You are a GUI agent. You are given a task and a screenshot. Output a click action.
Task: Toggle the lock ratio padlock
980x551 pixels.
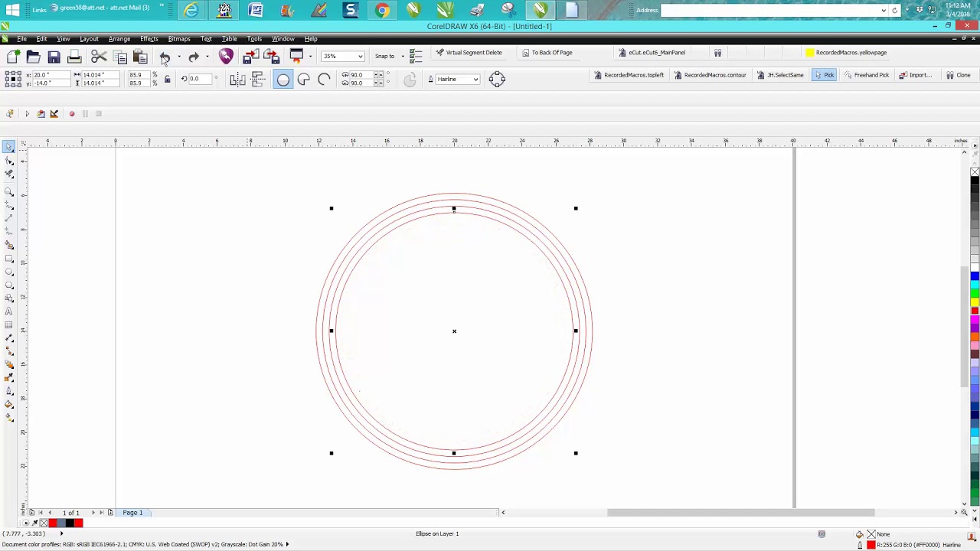(168, 79)
